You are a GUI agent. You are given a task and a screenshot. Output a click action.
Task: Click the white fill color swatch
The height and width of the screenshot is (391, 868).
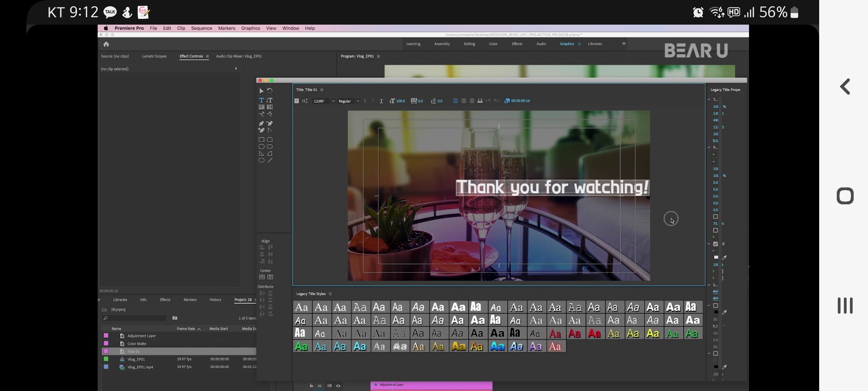click(716, 257)
